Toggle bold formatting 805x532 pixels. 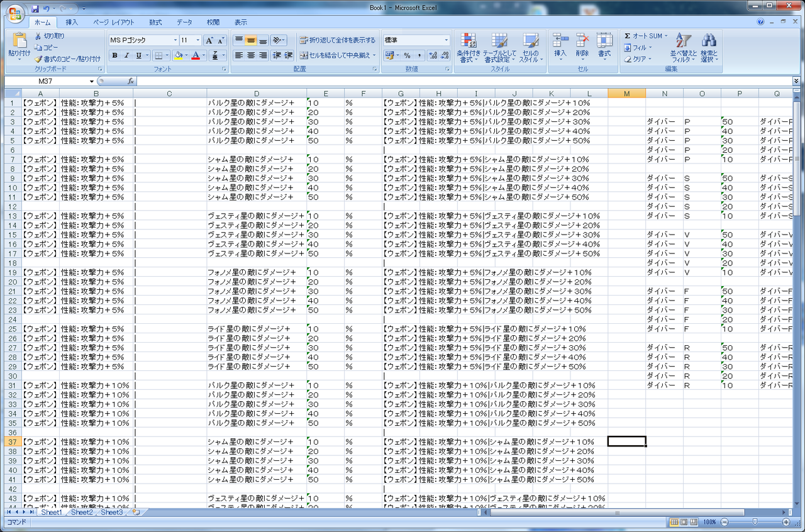point(114,55)
